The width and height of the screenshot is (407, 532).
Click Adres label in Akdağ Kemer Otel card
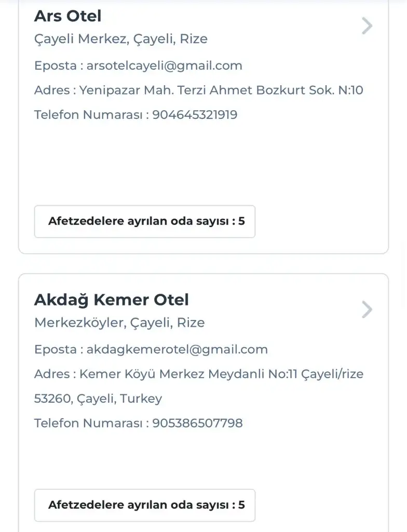[52, 374]
